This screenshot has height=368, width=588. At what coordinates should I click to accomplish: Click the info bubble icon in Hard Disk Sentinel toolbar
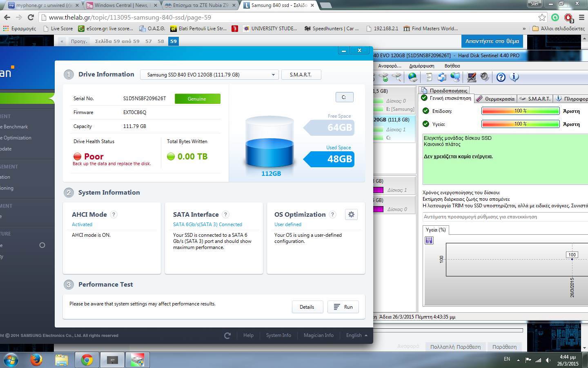[514, 77]
